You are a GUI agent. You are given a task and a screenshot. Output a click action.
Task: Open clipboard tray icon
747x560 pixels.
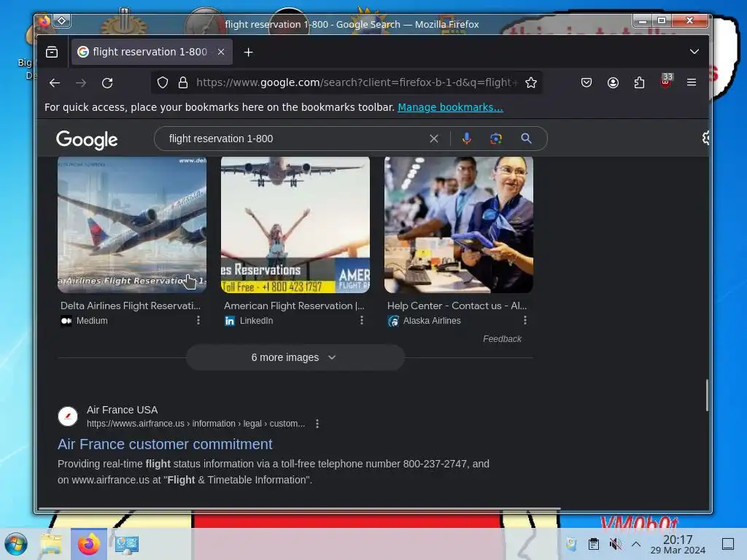[x=594, y=544]
